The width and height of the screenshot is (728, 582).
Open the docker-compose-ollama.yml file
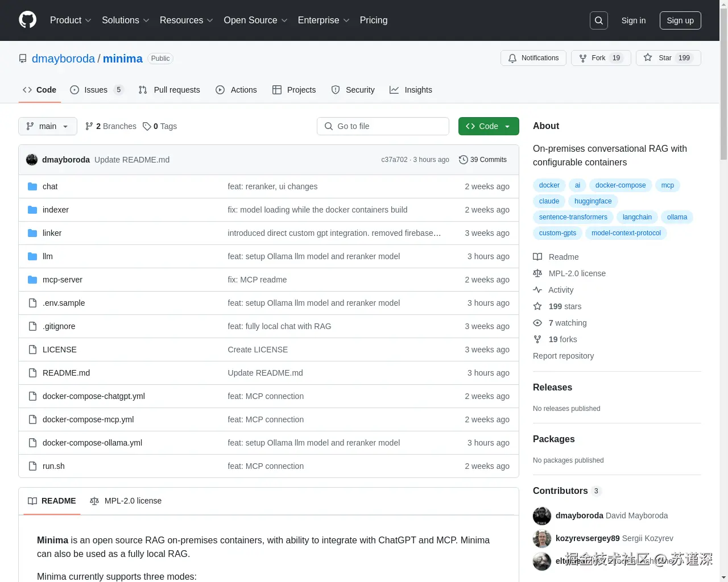pos(92,443)
